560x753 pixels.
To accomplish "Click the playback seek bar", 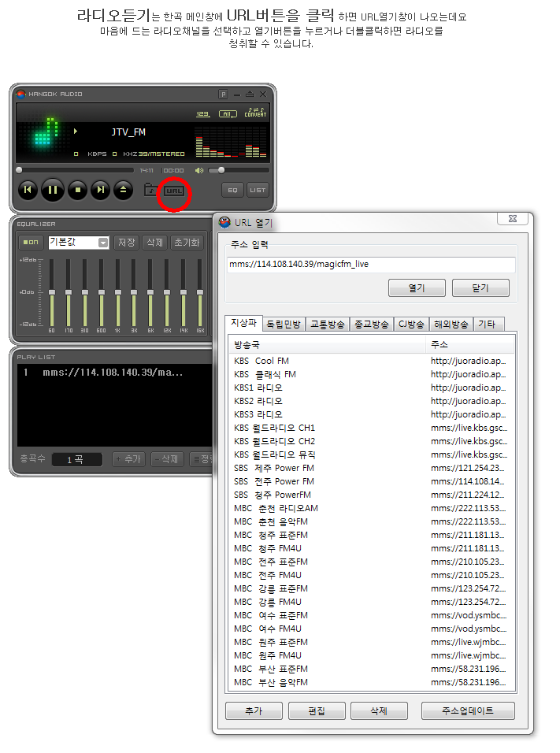I will point(76,170).
